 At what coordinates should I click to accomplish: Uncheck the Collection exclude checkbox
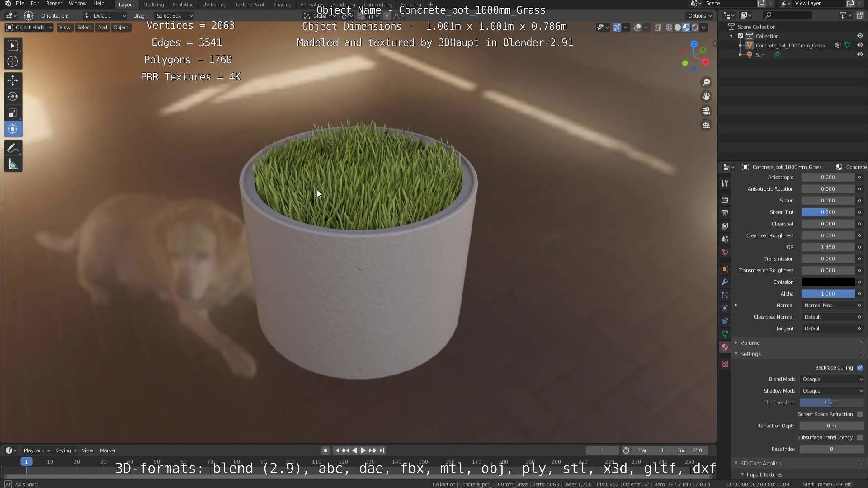(x=741, y=36)
